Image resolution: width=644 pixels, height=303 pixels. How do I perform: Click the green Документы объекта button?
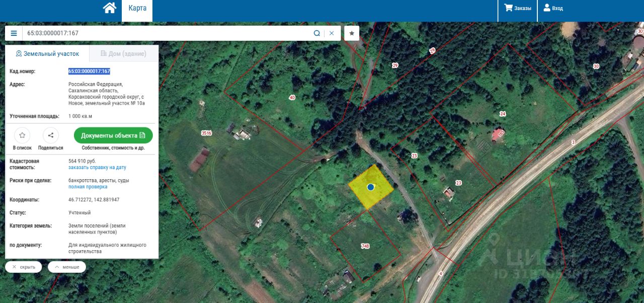pyautogui.click(x=113, y=135)
